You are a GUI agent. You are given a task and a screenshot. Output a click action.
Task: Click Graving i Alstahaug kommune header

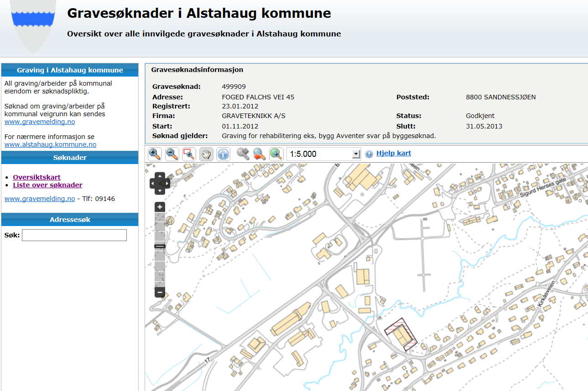[x=70, y=70]
